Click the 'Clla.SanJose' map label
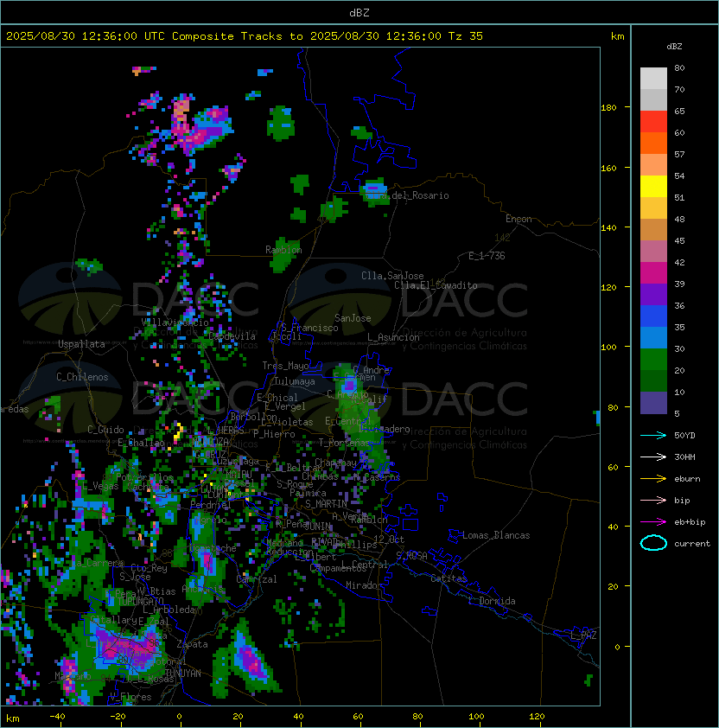719x728 pixels. (x=392, y=276)
